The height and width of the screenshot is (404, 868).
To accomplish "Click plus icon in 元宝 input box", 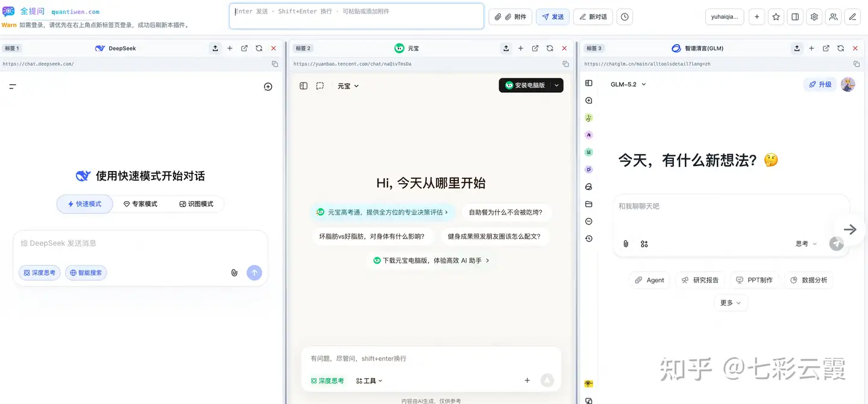I will (527, 380).
